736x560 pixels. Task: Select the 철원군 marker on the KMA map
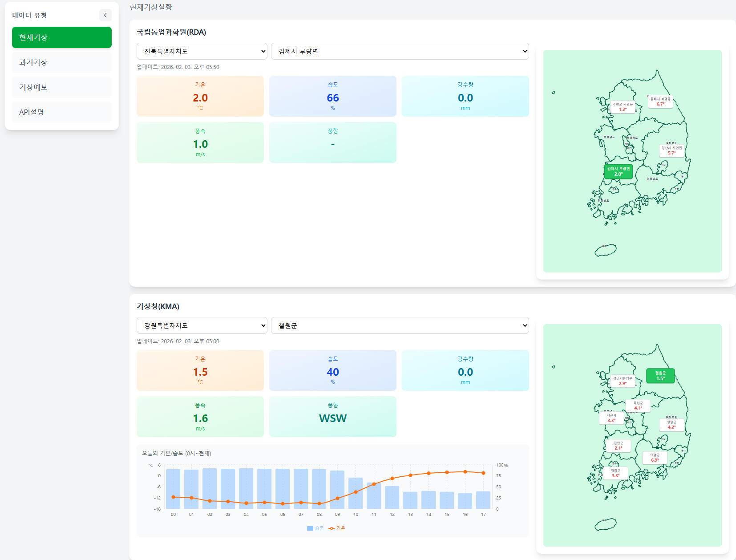tap(660, 376)
